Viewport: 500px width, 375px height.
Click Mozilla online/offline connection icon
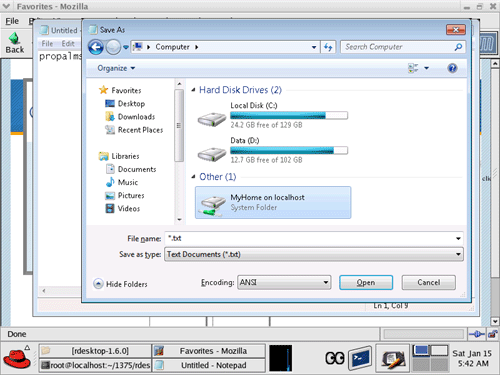[x=477, y=334]
